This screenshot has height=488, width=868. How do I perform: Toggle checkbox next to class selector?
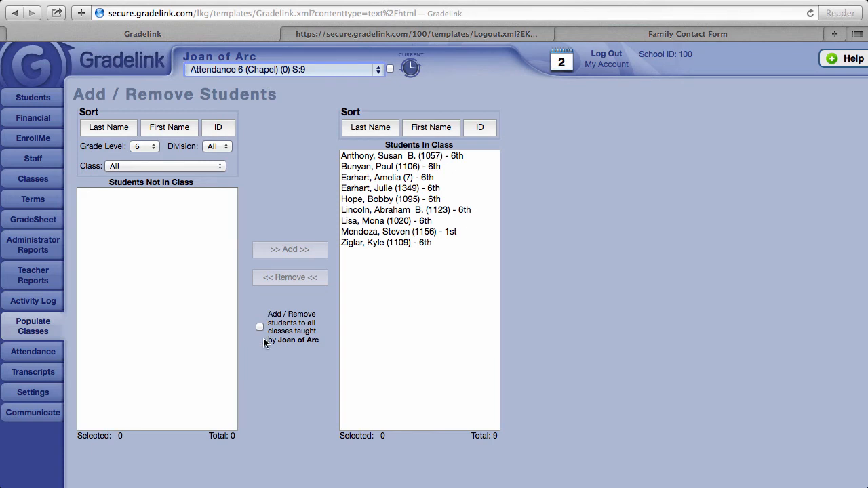point(390,68)
